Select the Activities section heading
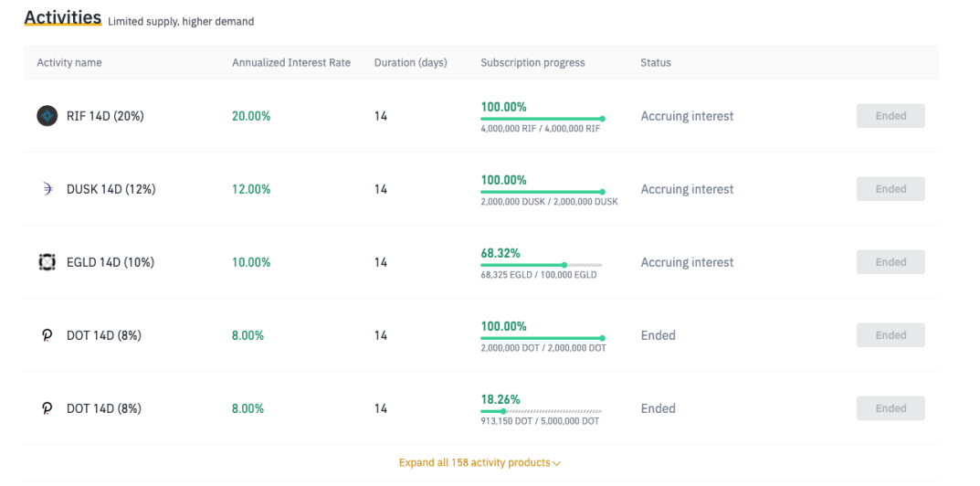Screen dimensions: 980x486 point(62,17)
